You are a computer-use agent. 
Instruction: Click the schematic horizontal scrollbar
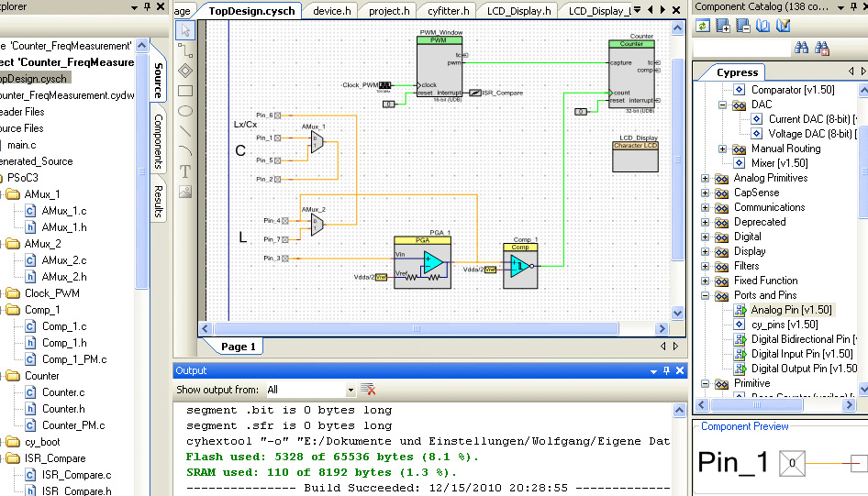pyautogui.click(x=416, y=328)
